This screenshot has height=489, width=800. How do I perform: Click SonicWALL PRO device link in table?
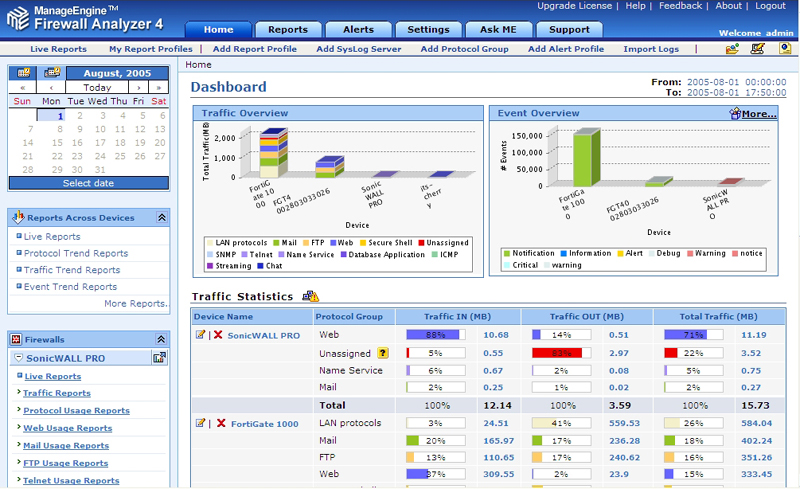(264, 335)
